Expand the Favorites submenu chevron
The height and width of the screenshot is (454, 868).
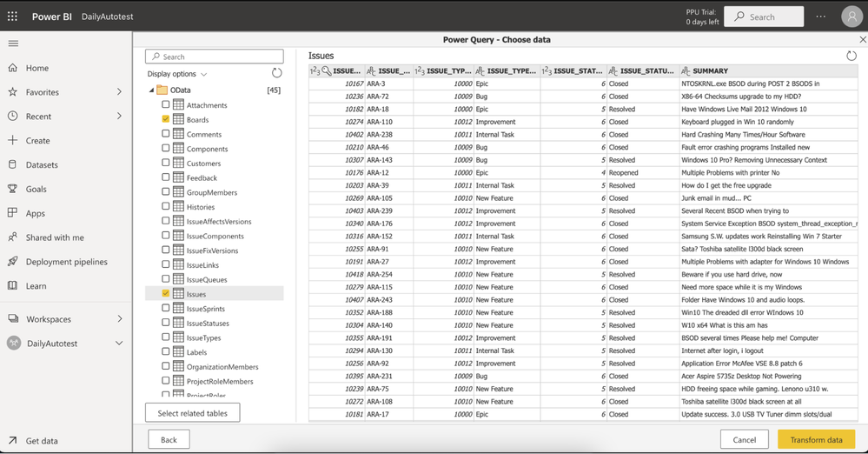tap(119, 92)
